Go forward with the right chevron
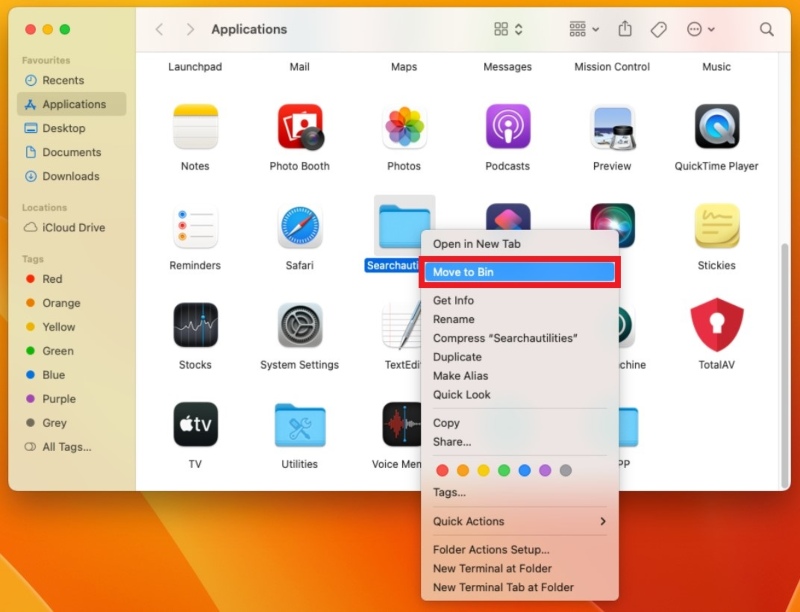 point(190,30)
